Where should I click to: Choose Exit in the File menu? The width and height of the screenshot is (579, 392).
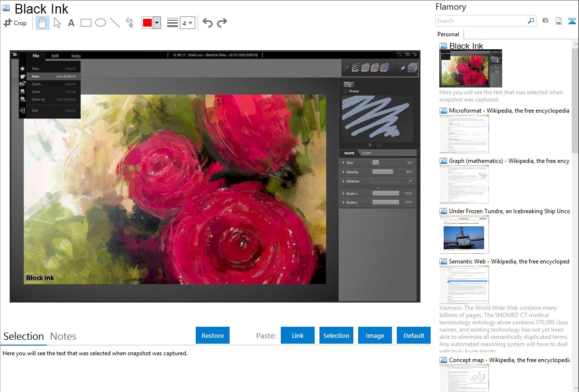click(x=54, y=111)
